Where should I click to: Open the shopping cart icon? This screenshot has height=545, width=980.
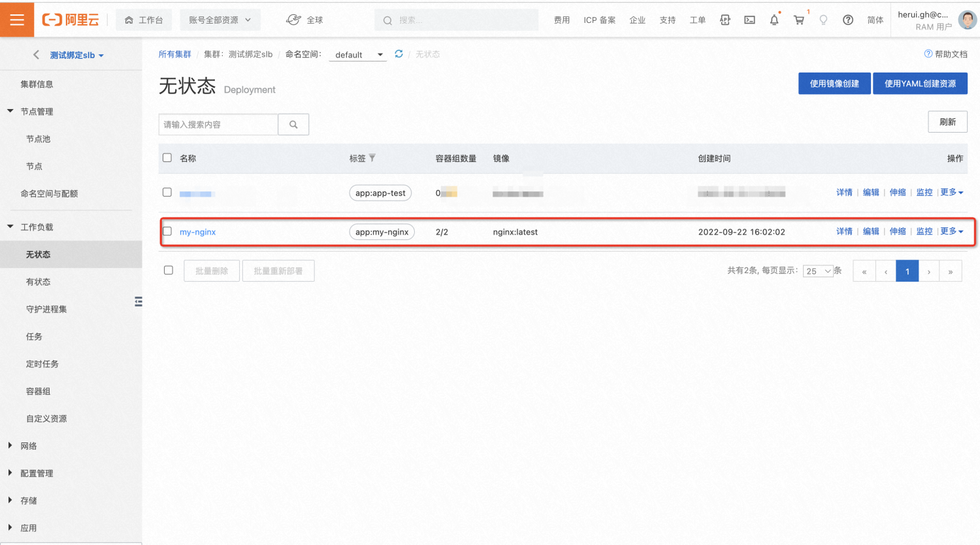click(x=799, y=20)
